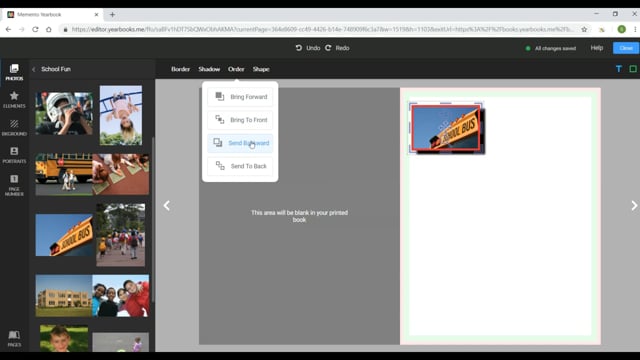Click the blue Close button
Image resolution: width=640 pixels, height=360 pixels.
(x=626, y=48)
